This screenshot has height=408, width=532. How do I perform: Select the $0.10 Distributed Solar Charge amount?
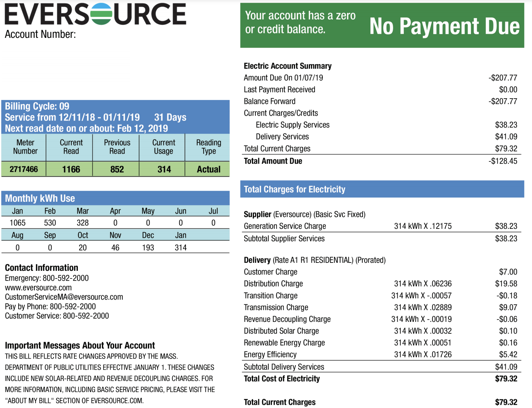tap(508, 331)
